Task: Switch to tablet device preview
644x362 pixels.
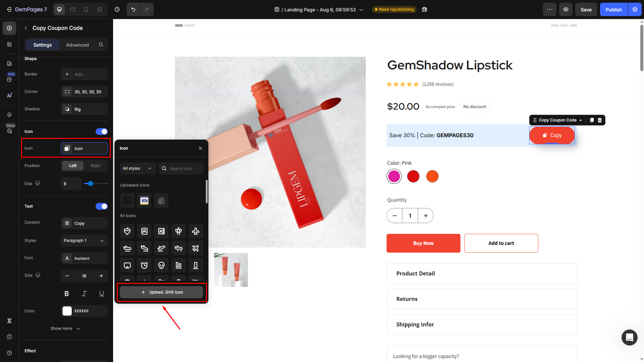Action: click(x=73, y=9)
